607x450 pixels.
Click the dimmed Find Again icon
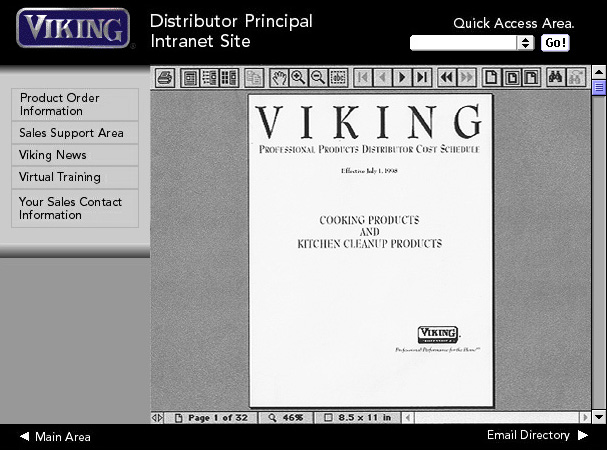576,78
